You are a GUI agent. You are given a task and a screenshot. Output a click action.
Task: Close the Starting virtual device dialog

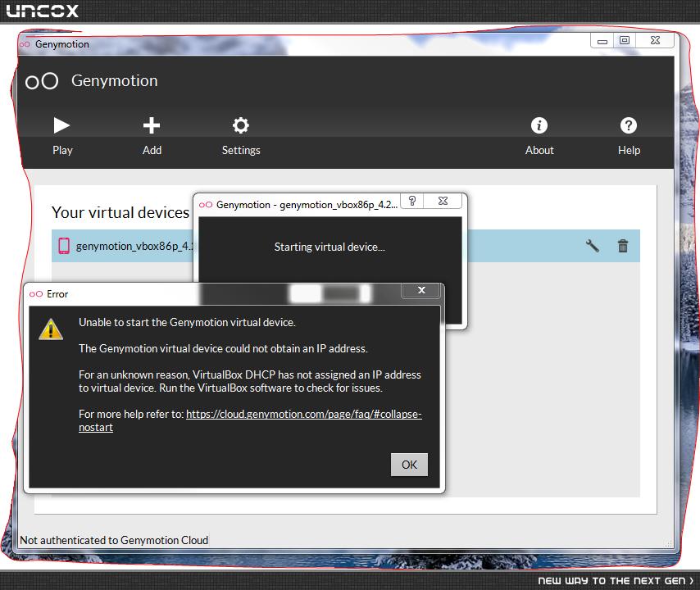click(x=443, y=202)
